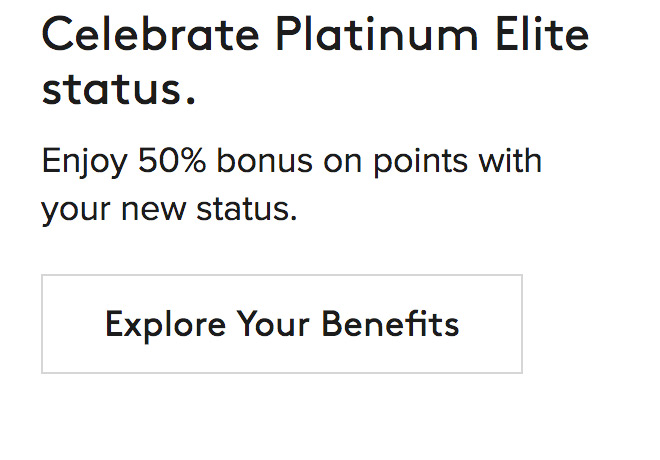Click the Explore Your Benefits button
660x460 pixels.
pyautogui.click(x=281, y=324)
